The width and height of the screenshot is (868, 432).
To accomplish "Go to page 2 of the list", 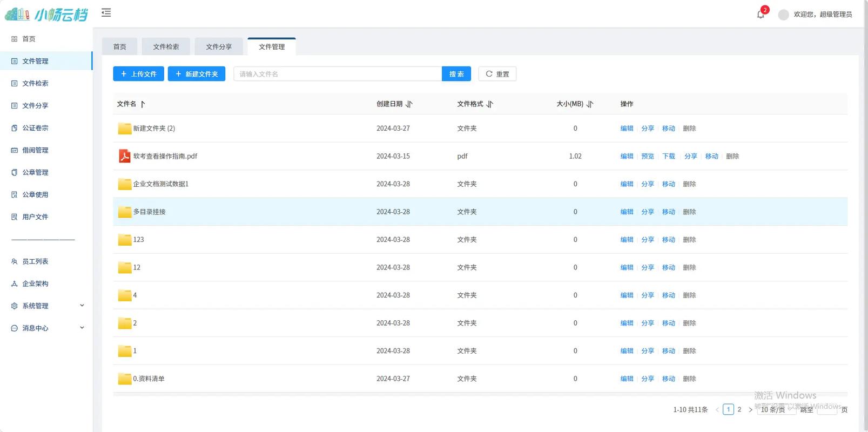I will point(739,409).
